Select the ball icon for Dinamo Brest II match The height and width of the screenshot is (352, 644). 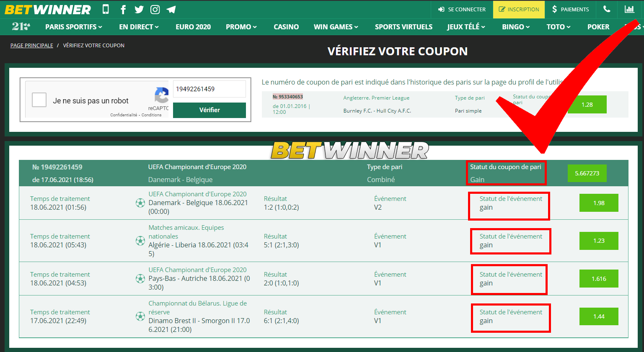tap(140, 316)
